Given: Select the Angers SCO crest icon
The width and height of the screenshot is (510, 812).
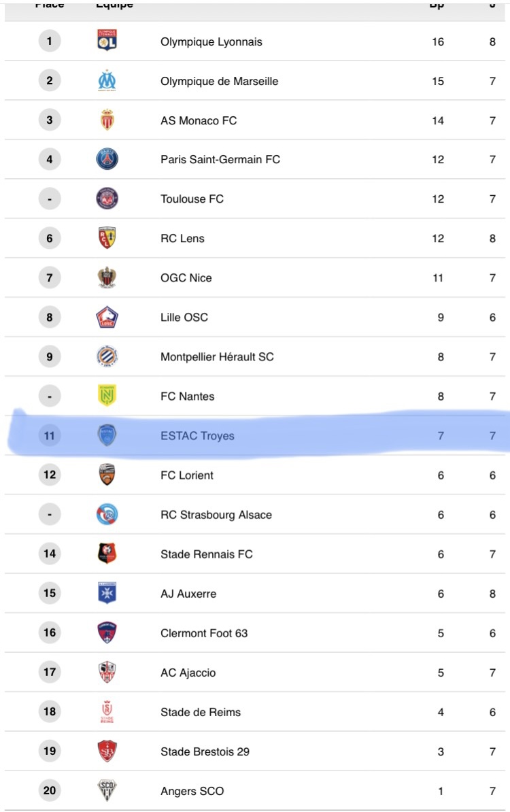Looking at the screenshot, I should [107, 790].
